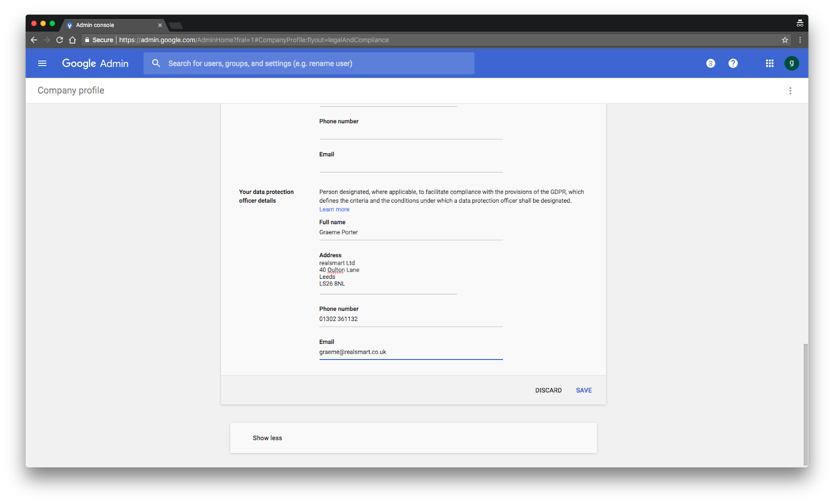Screen dimensions: 834x504
Task: Reload the current page
Action: coord(59,40)
